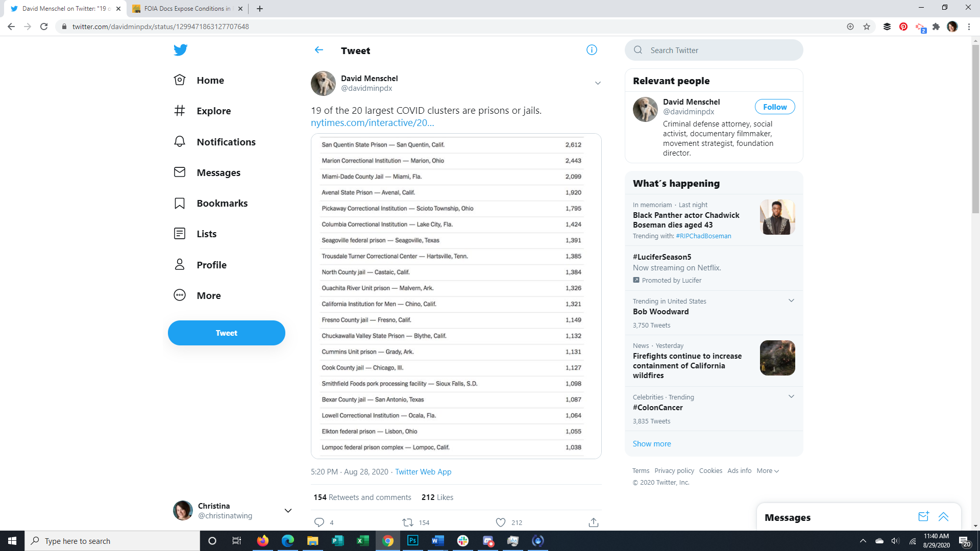
Task: Expand the Messages drawer
Action: [x=943, y=516]
